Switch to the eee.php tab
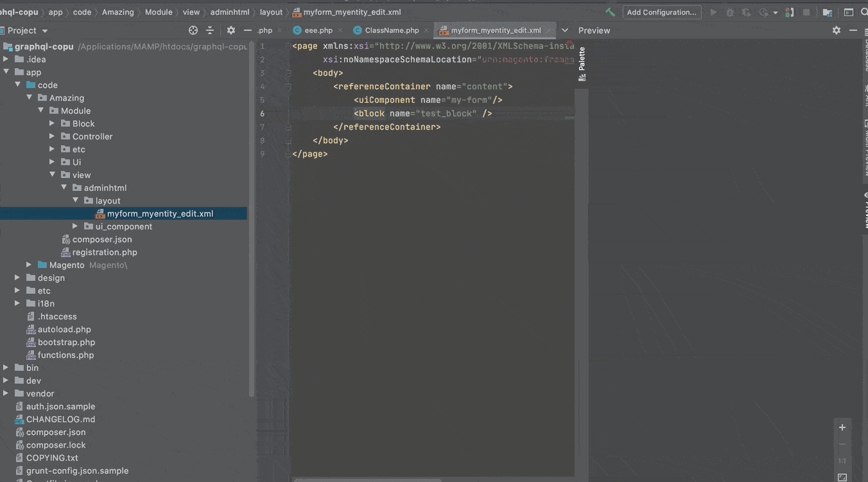 (x=318, y=30)
